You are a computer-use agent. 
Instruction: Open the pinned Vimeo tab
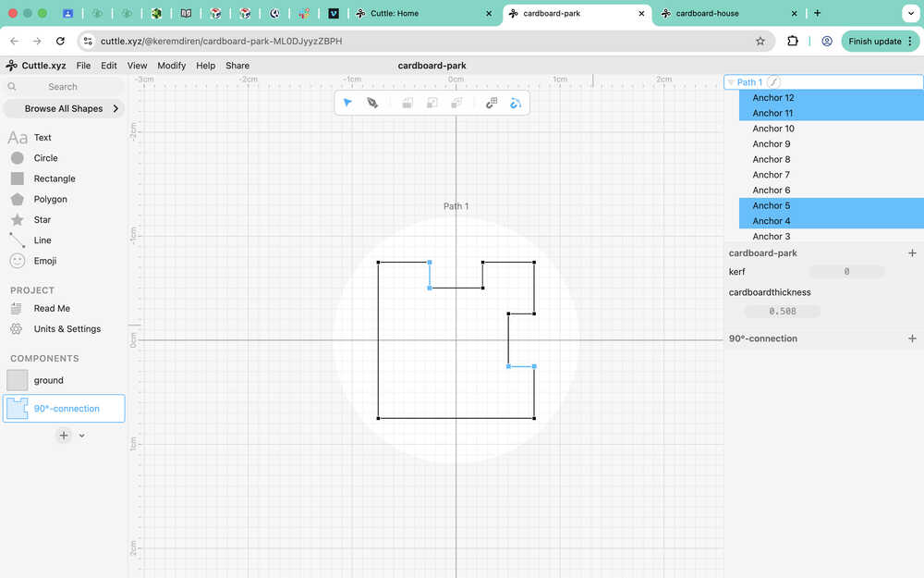334,13
